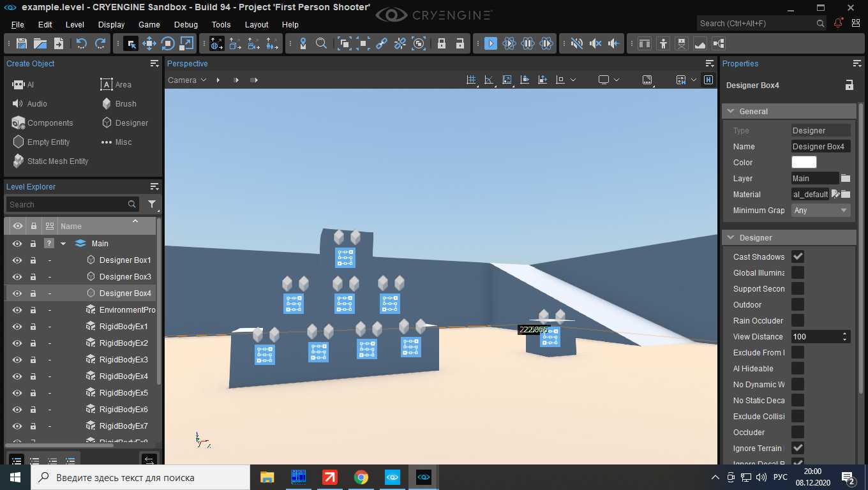
Task: Click the chain Link objects icon
Action: (x=382, y=43)
